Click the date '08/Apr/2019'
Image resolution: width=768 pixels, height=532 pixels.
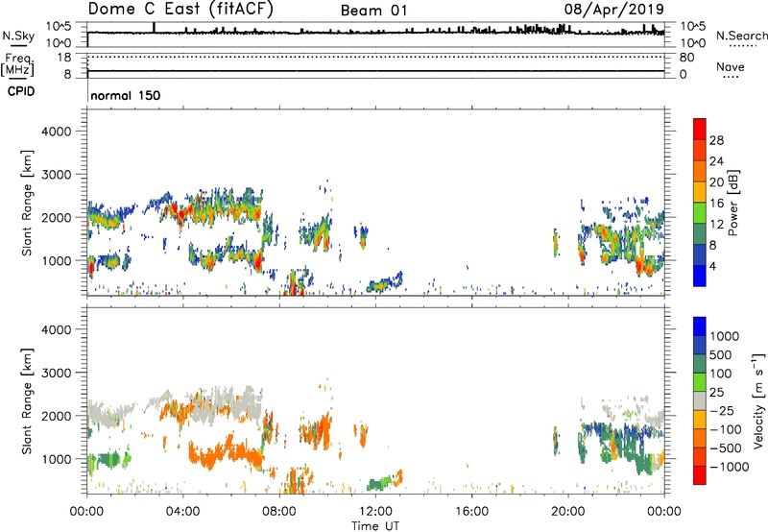click(x=614, y=10)
